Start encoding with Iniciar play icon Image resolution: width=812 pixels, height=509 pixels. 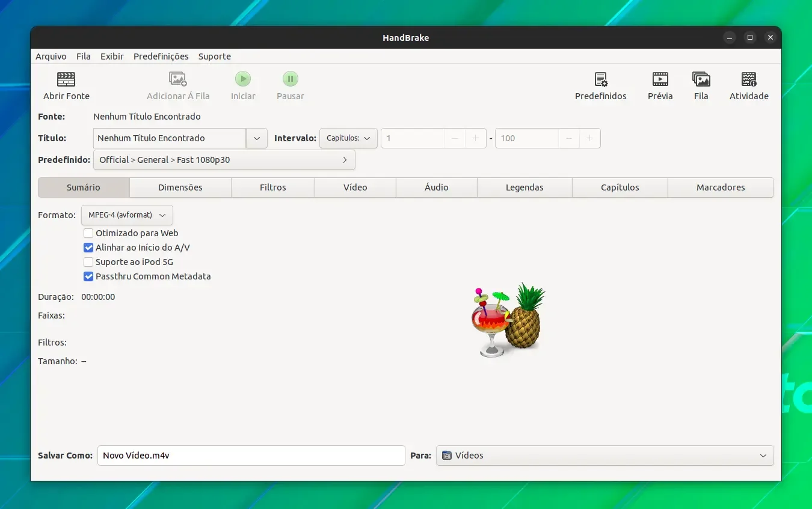243,79
